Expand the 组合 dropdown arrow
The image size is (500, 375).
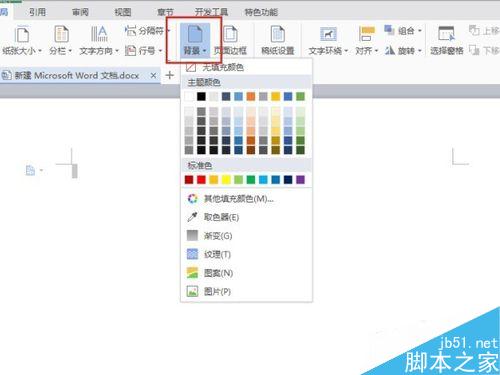(420, 31)
